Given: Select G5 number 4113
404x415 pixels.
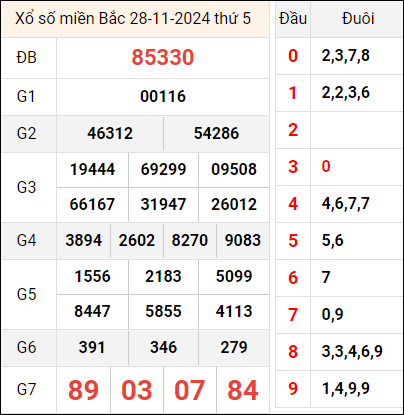Looking at the screenshot, I should 234,311.
